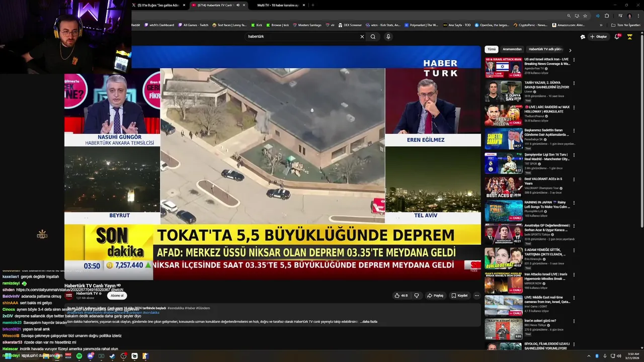Image resolution: width=644 pixels, height=362 pixels.
Task: Open options for US and Israel Attack Iran video
Action: (574, 59)
